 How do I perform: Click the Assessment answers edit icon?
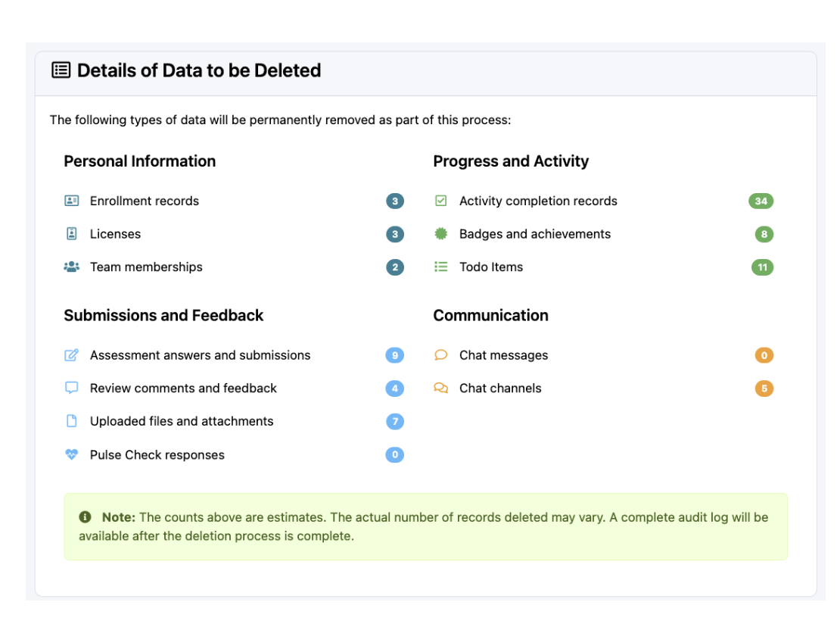tap(72, 355)
